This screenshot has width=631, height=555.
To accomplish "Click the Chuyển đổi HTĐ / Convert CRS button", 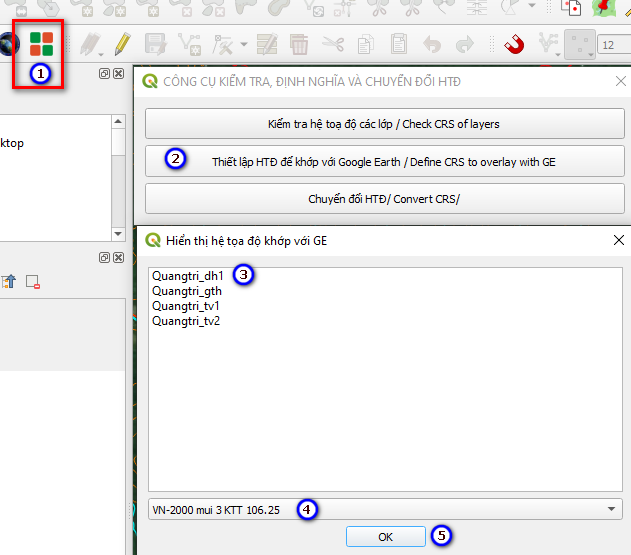I will pos(384,199).
